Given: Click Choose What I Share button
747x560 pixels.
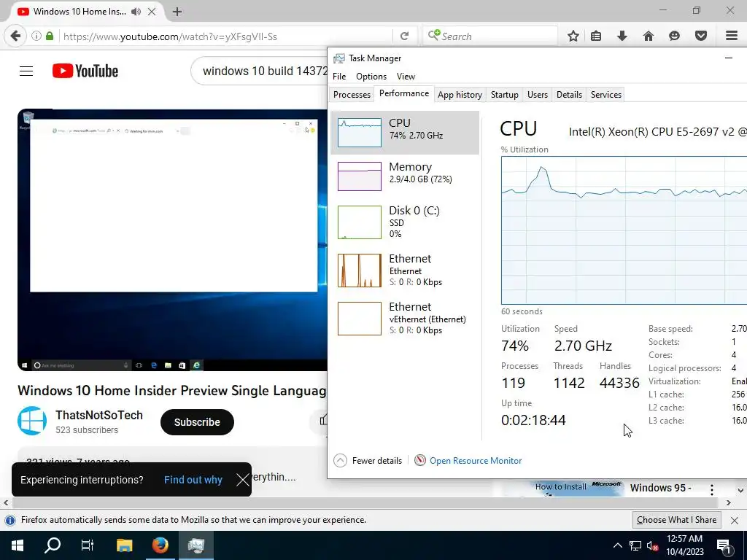Looking at the screenshot, I should (x=676, y=520).
